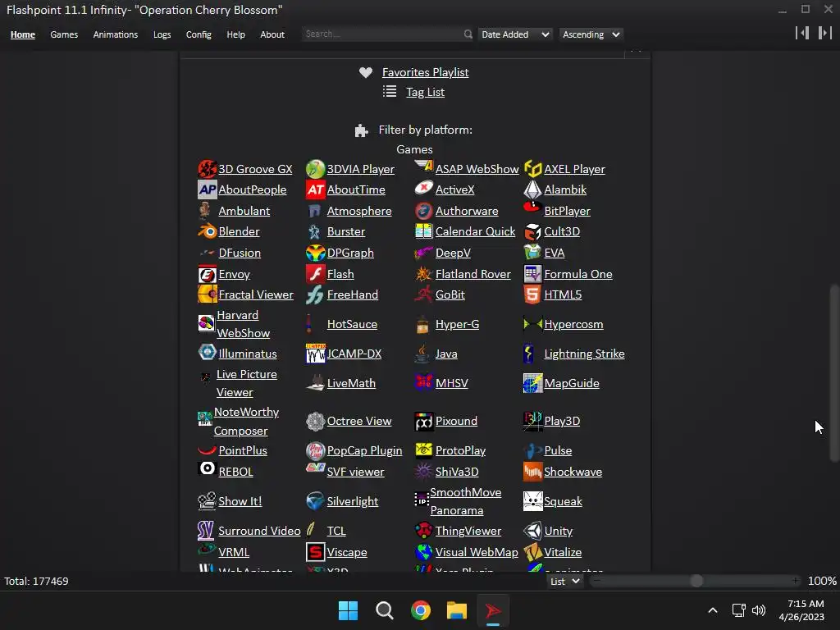Open the Help tab
Image resolution: width=840 pixels, height=630 pixels.
click(235, 34)
